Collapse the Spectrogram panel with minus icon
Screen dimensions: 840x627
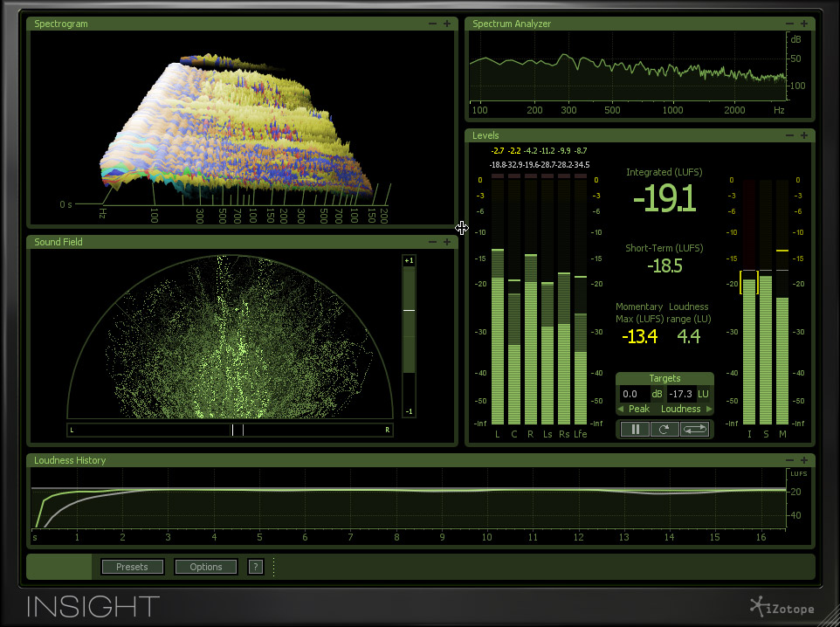coord(433,24)
